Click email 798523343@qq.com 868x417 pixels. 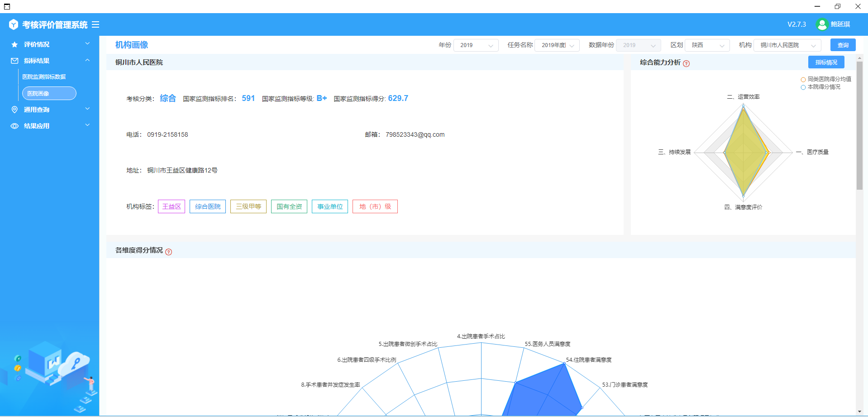[415, 134]
